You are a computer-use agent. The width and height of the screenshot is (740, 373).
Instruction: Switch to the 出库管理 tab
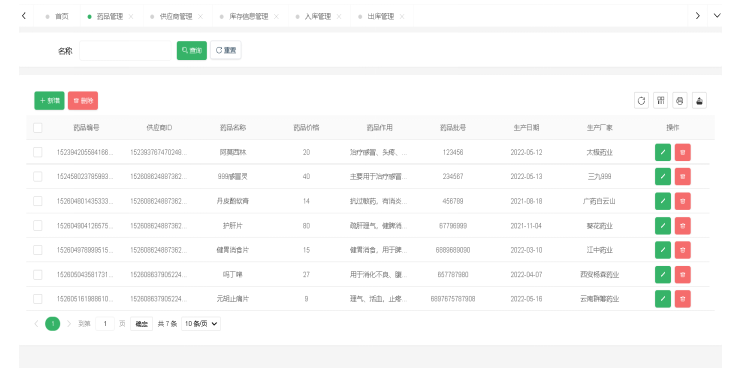pos(381,17)
